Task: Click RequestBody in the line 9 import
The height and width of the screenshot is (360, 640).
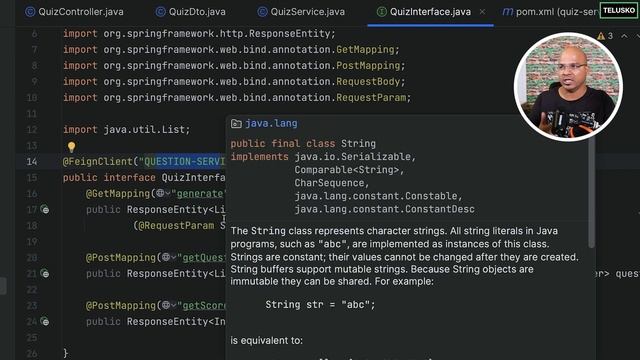Action: (x=368, y=82)
